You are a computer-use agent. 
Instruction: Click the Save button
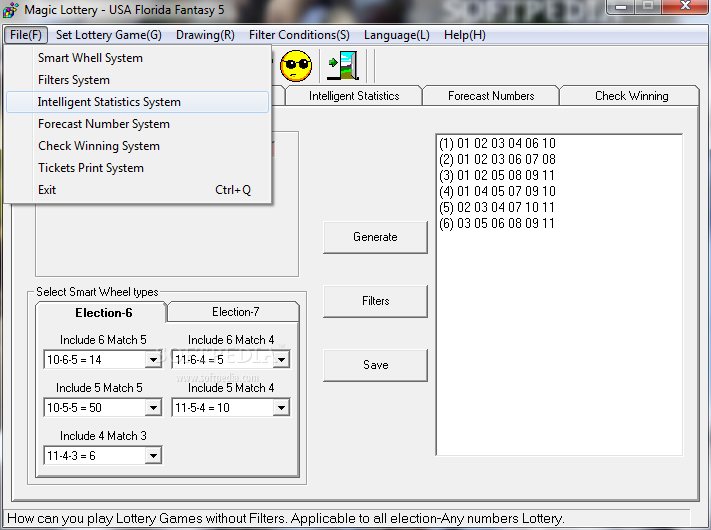(375, 365)
